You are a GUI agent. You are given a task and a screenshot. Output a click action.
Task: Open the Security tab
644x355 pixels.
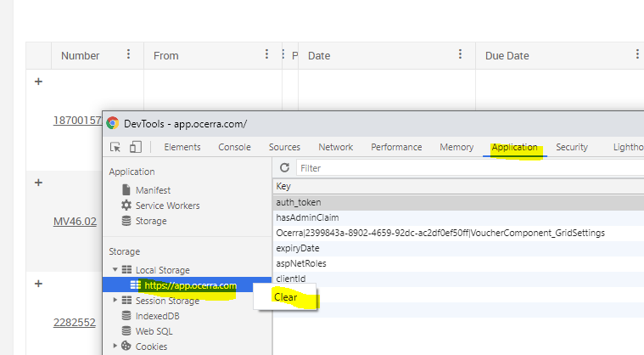click(x=572, y=147)
